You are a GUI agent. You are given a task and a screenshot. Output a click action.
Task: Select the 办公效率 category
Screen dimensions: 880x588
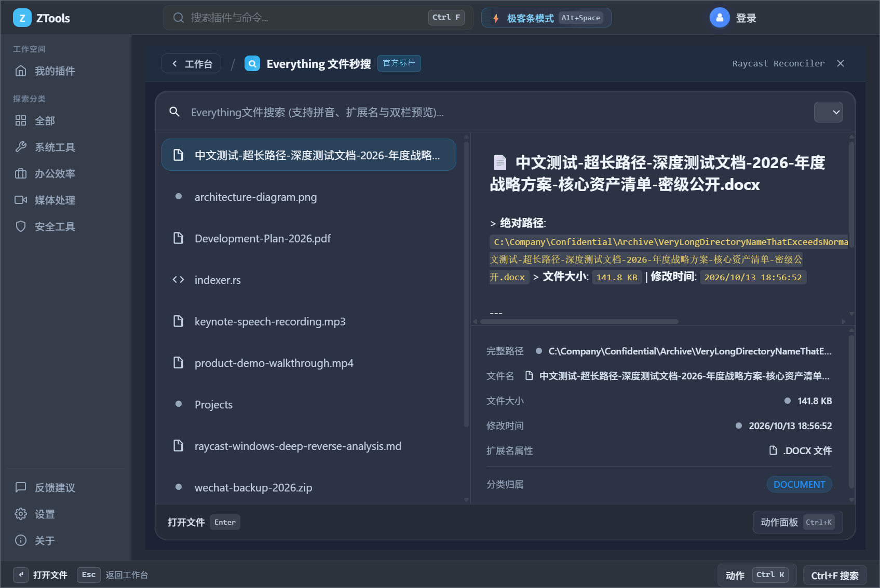coord(65,174)
